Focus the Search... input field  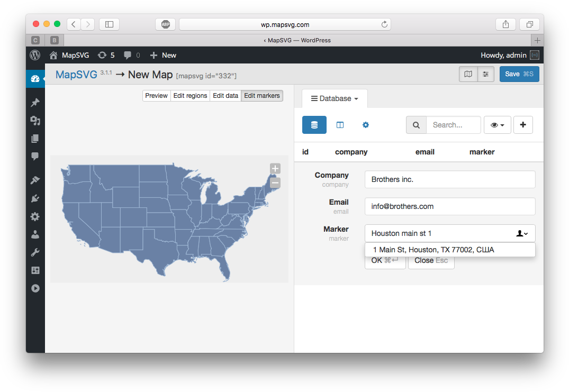[x=454, y=125]
